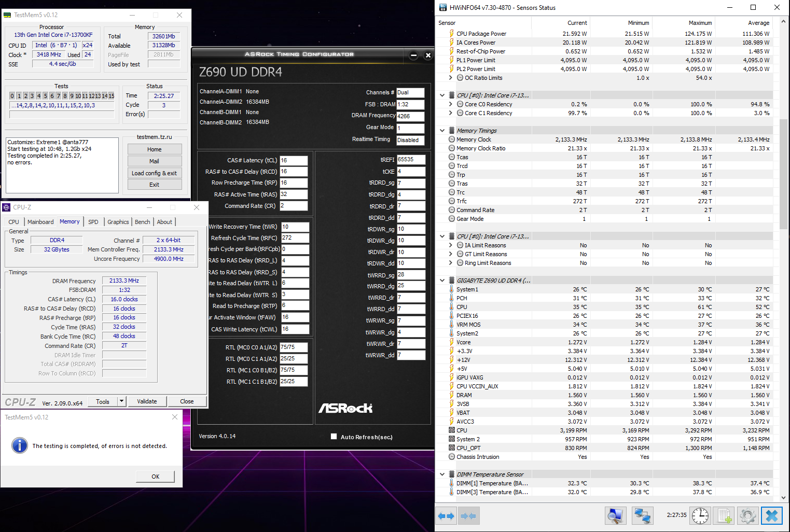790x532 pixels.
Task: Open the CPU-Z Tools dropdown arrow
Action: click(x=121, y=401)
